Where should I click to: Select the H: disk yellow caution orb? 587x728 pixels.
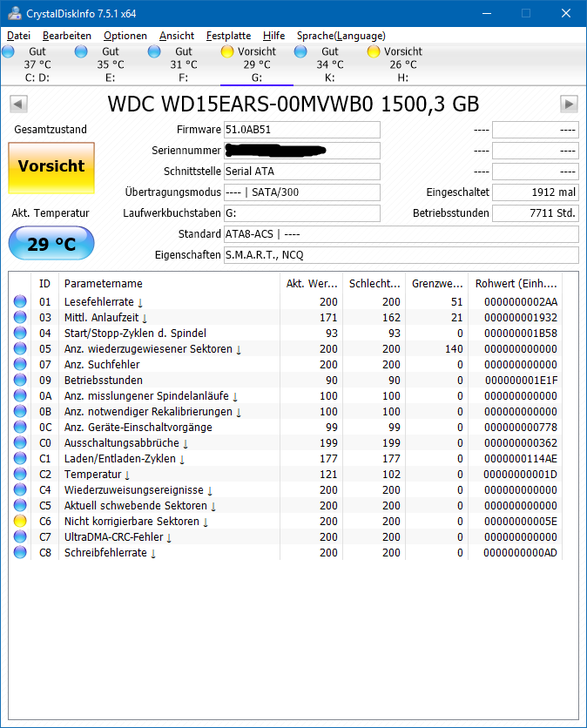[x=374, y=51]
